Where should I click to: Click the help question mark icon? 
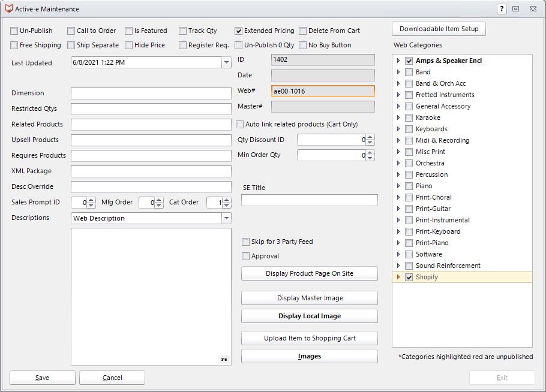pos(502,9)
